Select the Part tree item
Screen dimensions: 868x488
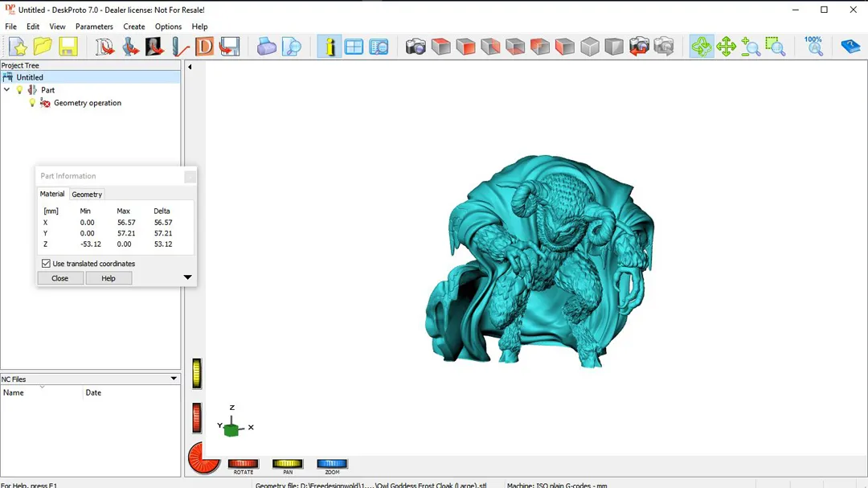point(47,90)
